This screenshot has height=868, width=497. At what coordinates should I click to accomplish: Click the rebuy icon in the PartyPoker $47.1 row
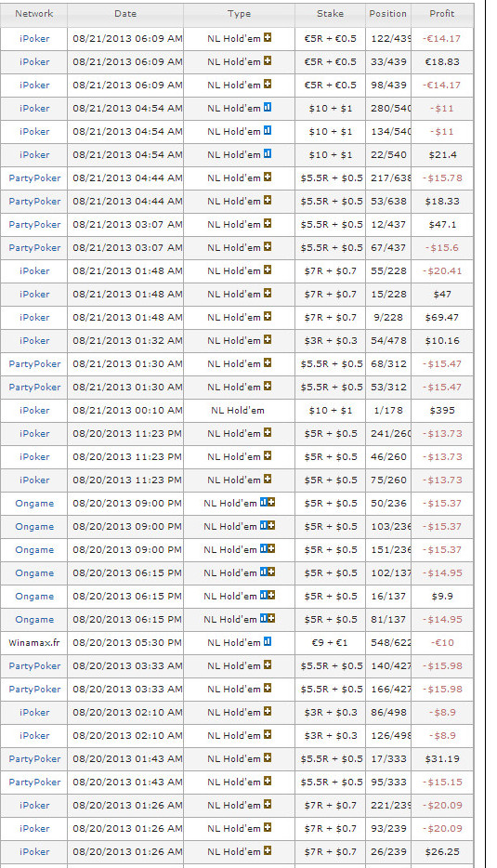tap(268, 224)
